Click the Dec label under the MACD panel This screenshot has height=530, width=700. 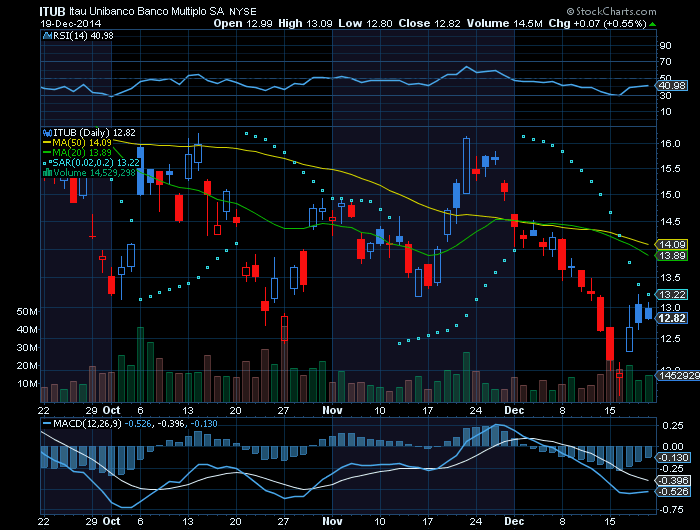(514, 522)
